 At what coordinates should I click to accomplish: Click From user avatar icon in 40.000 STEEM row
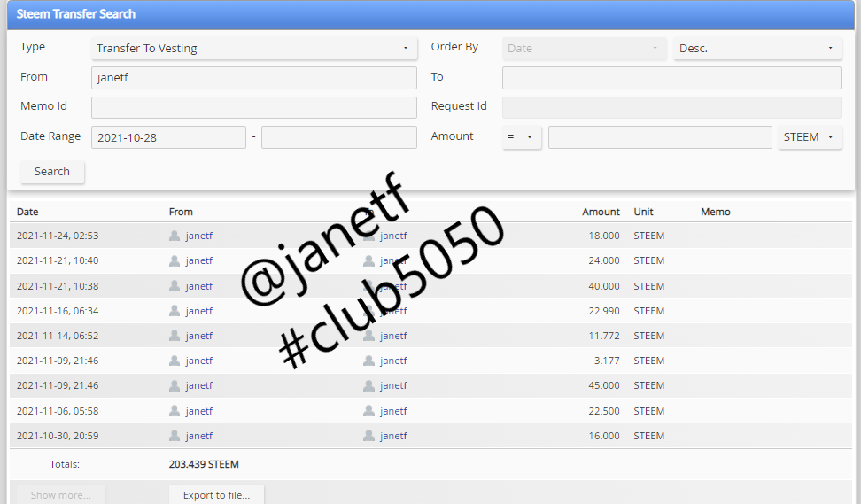[x=175, y=286]
